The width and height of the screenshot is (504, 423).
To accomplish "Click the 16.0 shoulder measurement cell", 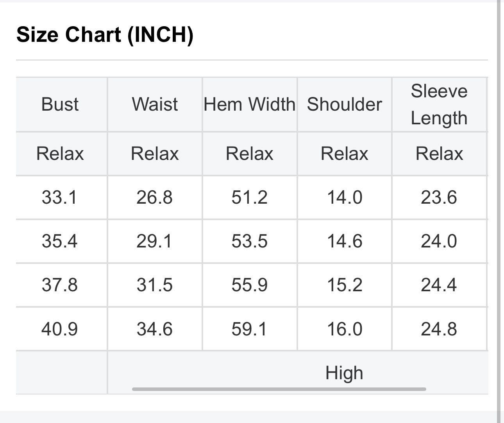I will (x=344, y=329).
